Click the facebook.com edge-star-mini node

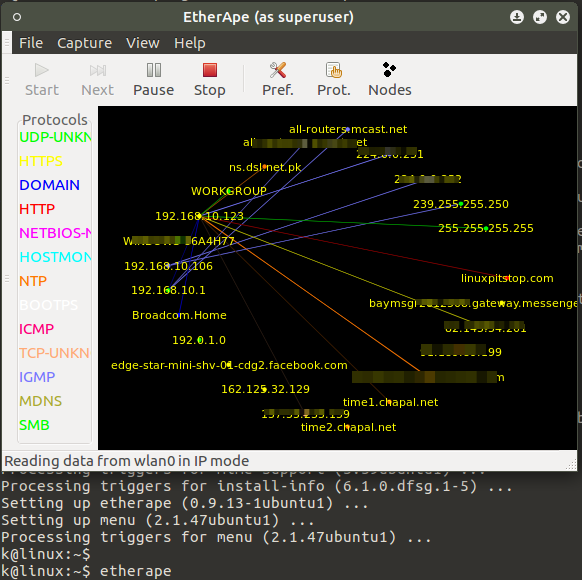click(229, 365)
